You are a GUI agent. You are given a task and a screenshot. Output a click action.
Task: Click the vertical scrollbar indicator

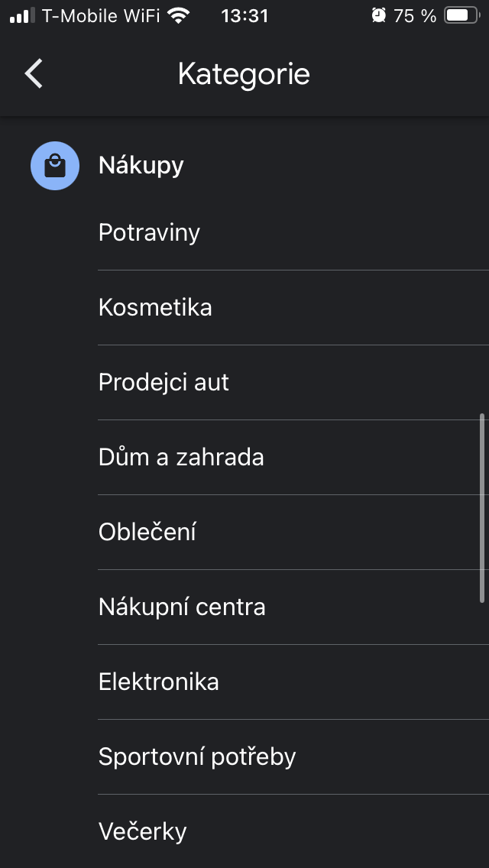(482, 509)
